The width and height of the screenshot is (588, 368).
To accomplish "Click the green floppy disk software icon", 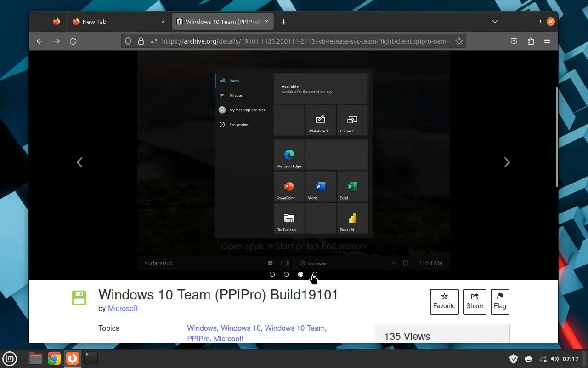I will click(79, 298).
